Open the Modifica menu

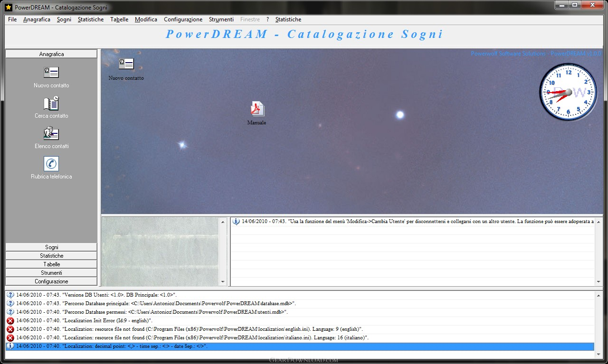146,19
